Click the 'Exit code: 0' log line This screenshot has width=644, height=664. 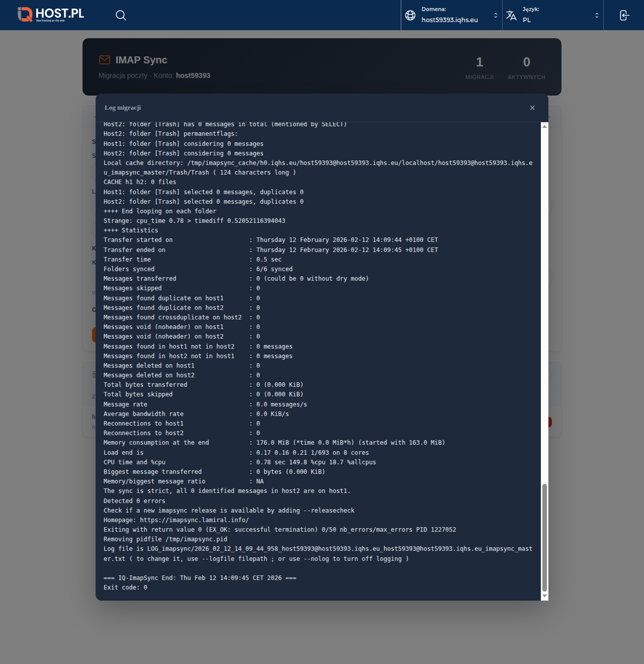tap(125, 588)
